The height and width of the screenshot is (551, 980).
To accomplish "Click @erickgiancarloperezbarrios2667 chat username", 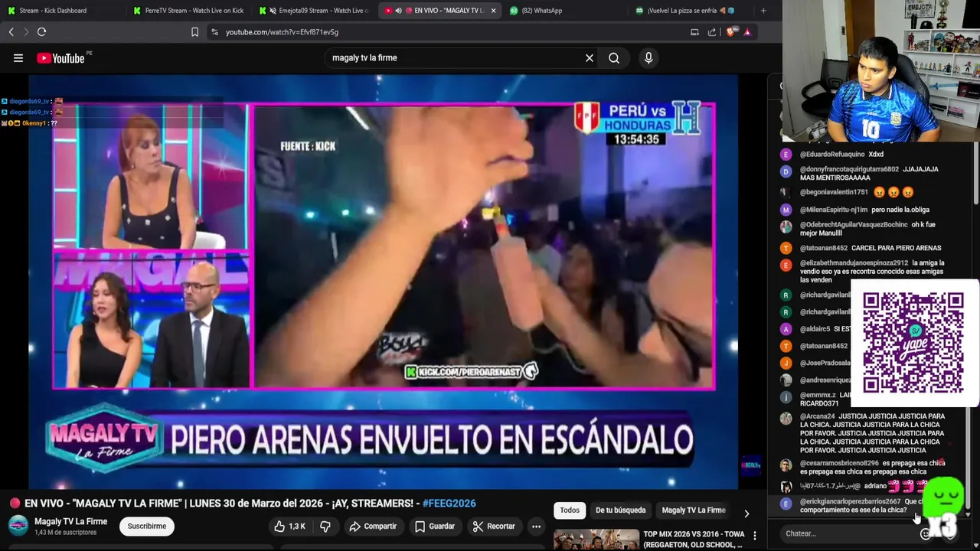I will click(x=850, y=501).
